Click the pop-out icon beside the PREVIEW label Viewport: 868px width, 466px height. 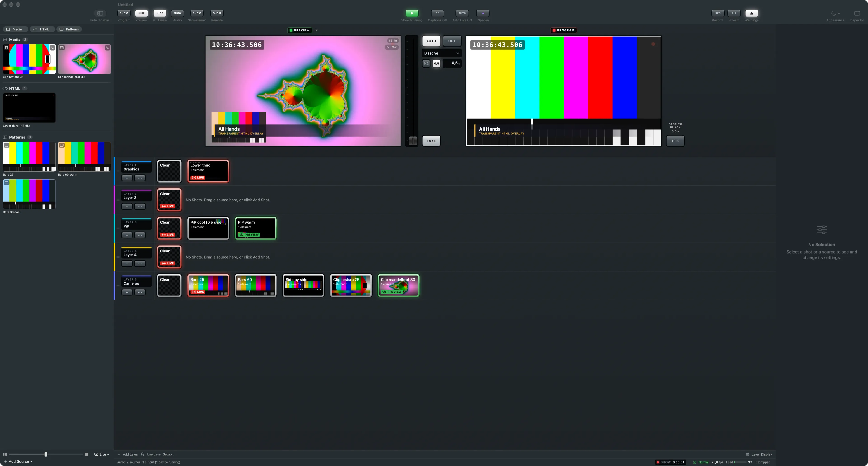point(316,30)
